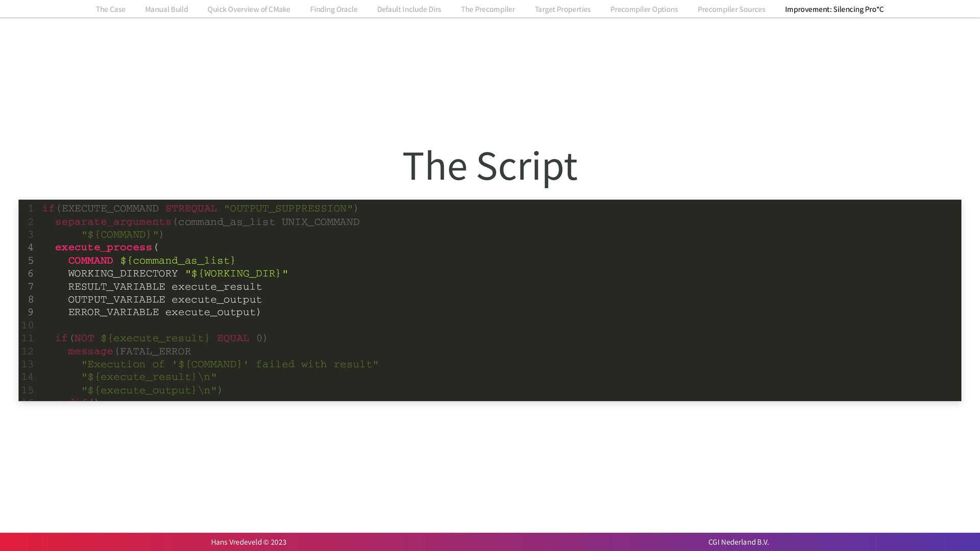
Task: Open 'The Case' section tab
Action: pyautogui.click(x=110, y=9)
